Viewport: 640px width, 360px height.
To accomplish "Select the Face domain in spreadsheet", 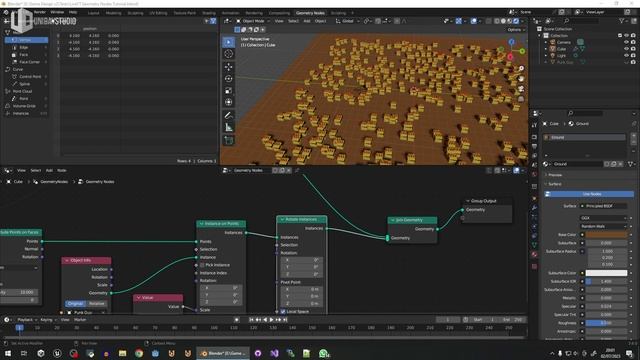I will pyautogui.click(x=27, y=54).
